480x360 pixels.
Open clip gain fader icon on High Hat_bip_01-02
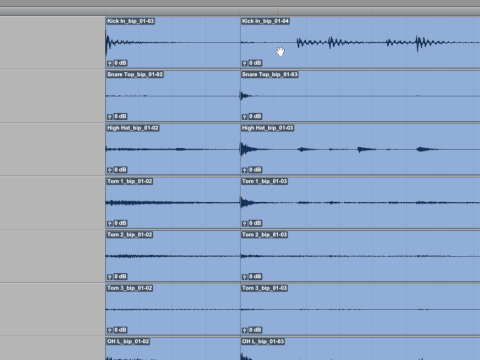tap(110, 170)
